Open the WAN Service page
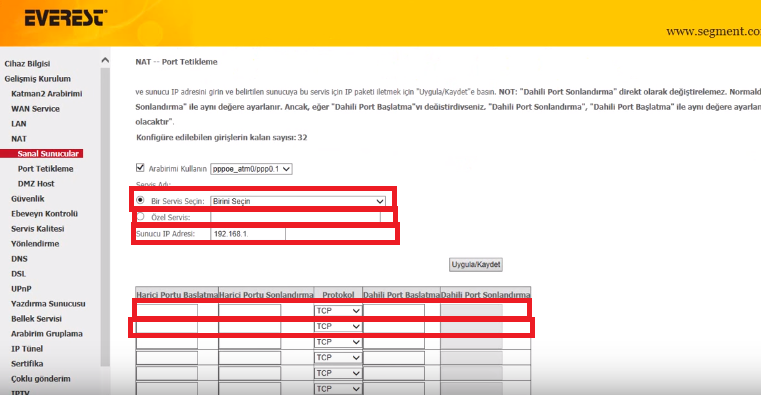This screenshot has height=395, width=761. point(35,109)
